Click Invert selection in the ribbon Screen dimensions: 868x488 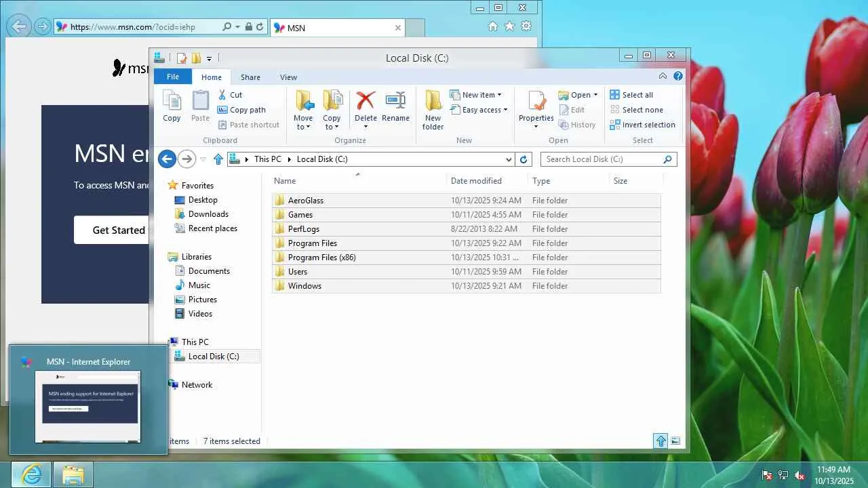pos(642,125)
